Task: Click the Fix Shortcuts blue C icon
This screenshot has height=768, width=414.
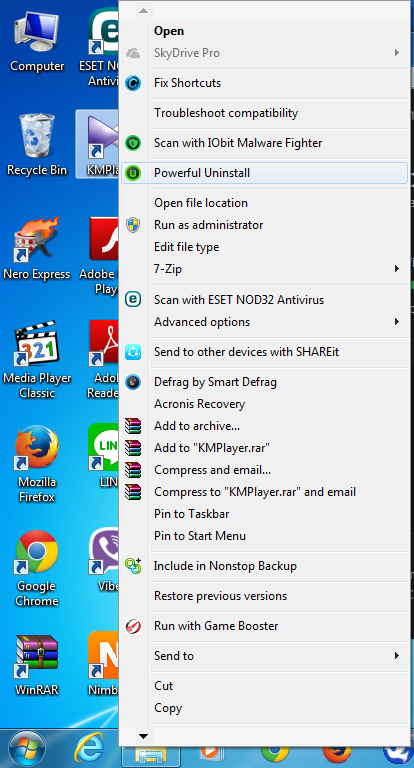Action: [x=133, y=83]
